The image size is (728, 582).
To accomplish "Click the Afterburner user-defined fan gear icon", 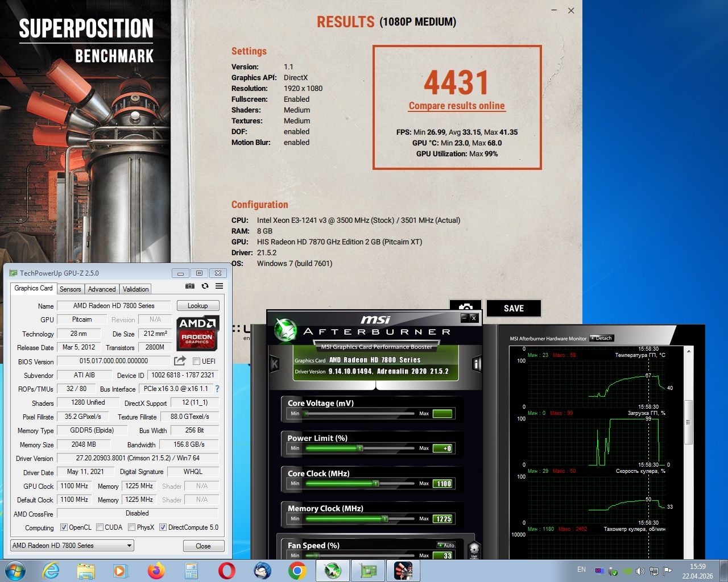I will (474, 551).
